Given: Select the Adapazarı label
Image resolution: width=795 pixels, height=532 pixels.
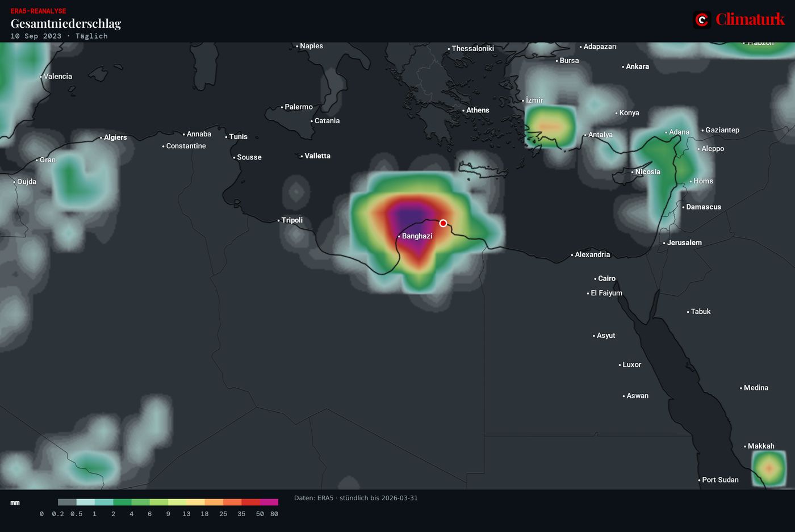Looking at the screenshot, I should pos(600,47).
